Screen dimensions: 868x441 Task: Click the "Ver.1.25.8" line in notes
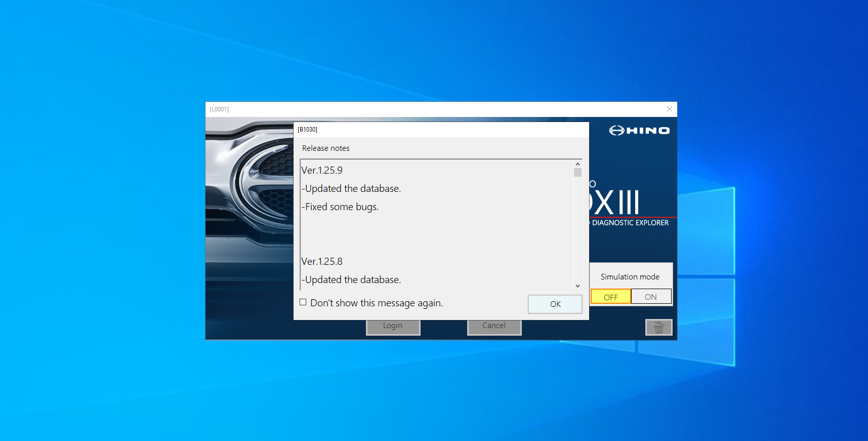coord(322,261)
